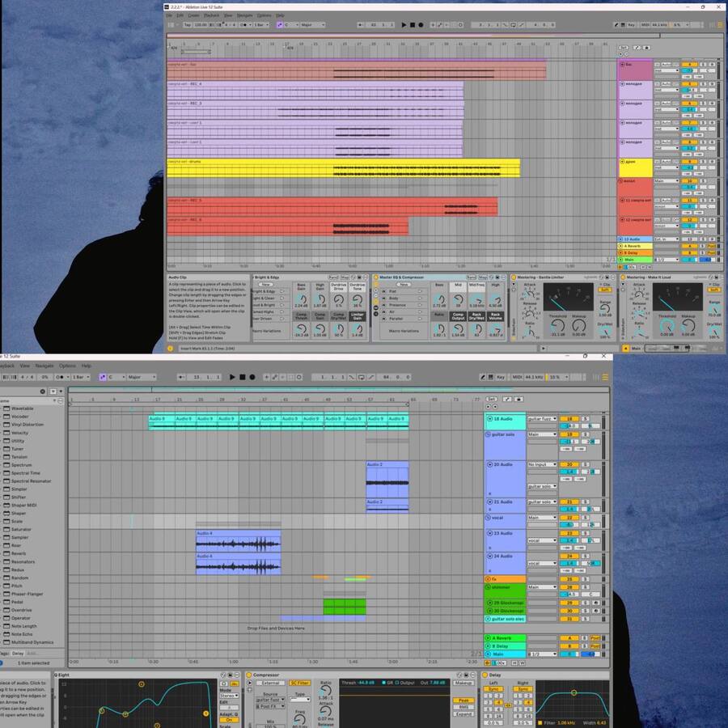The image size is (728, 728).
Task: Open the Edit menu in upper window
Action: [180, 15]
